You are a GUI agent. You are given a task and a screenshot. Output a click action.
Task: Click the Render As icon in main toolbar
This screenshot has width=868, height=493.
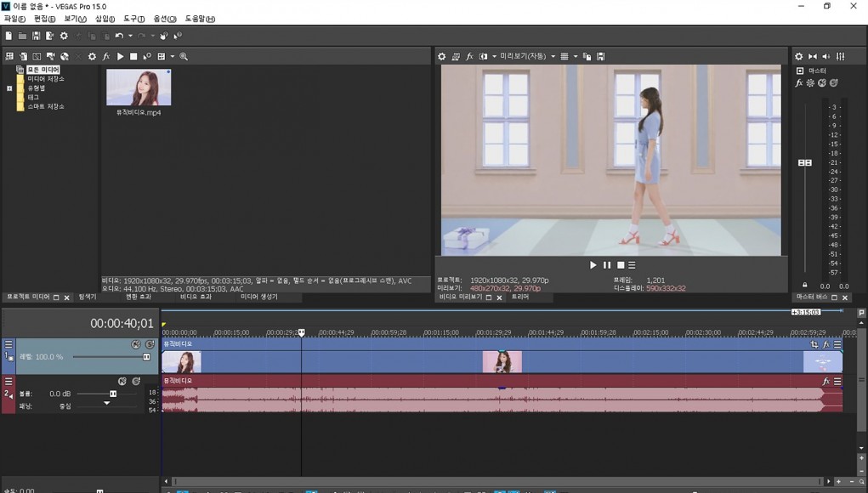(x=50, y=36)
